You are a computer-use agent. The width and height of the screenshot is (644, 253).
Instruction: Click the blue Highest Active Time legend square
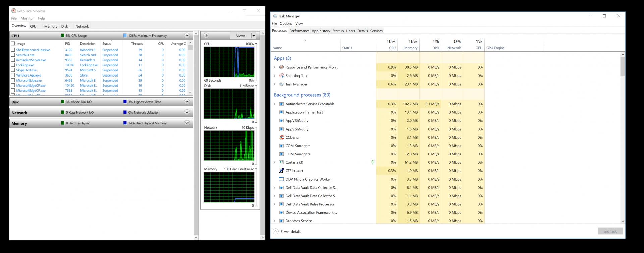click(x=125, y=102)
